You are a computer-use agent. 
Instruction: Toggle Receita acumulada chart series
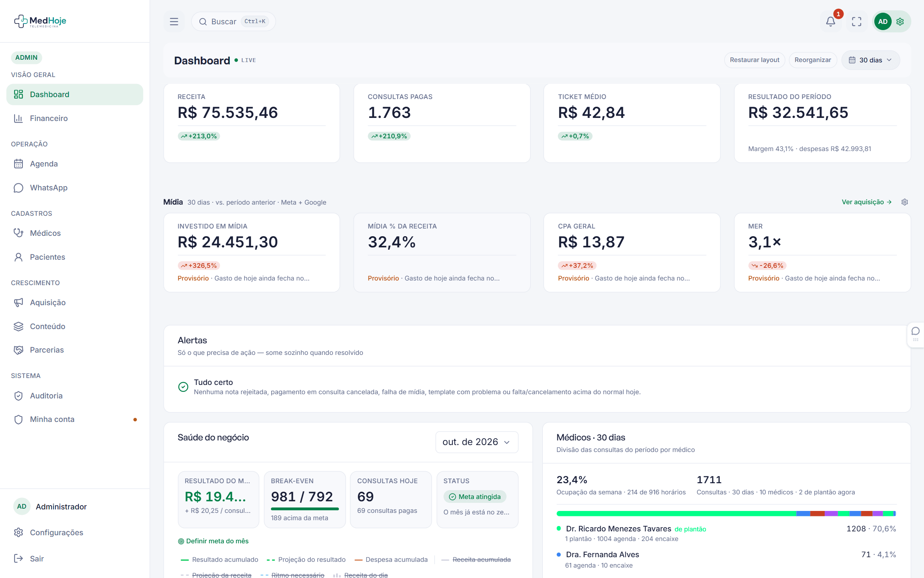[476, 560]
